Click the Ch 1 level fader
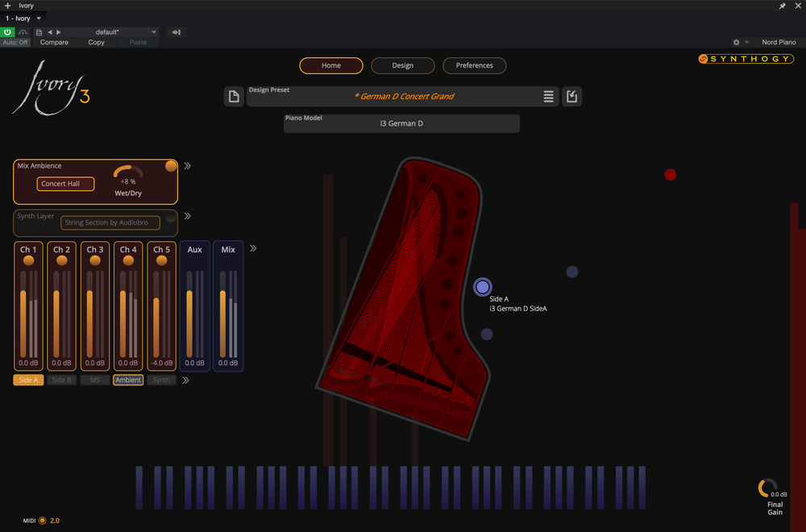806x532 pixels. (23, 314)
